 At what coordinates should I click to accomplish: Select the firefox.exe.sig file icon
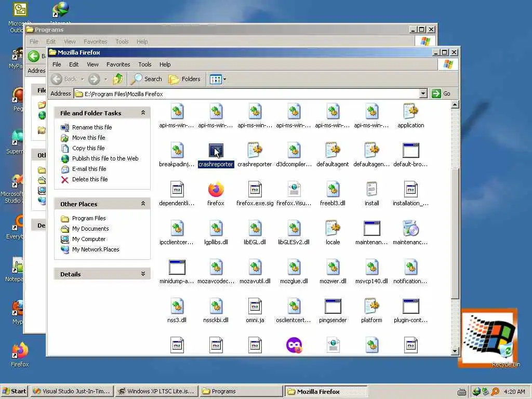(x=255, y=189)
